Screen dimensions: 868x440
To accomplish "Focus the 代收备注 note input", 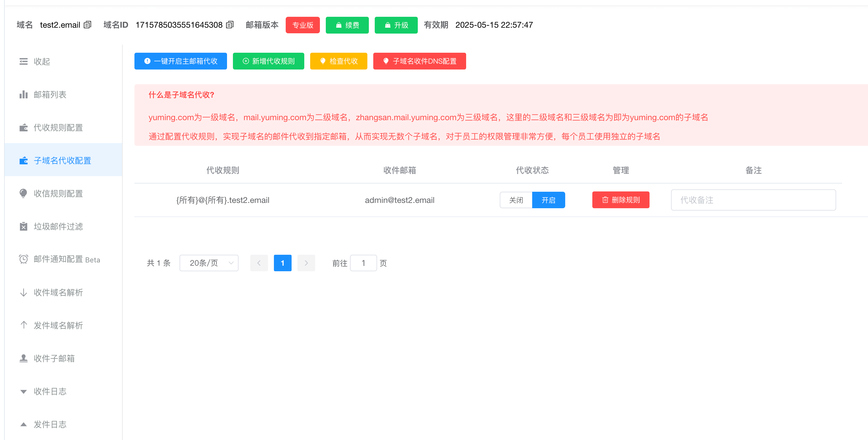I will [753, 200].
